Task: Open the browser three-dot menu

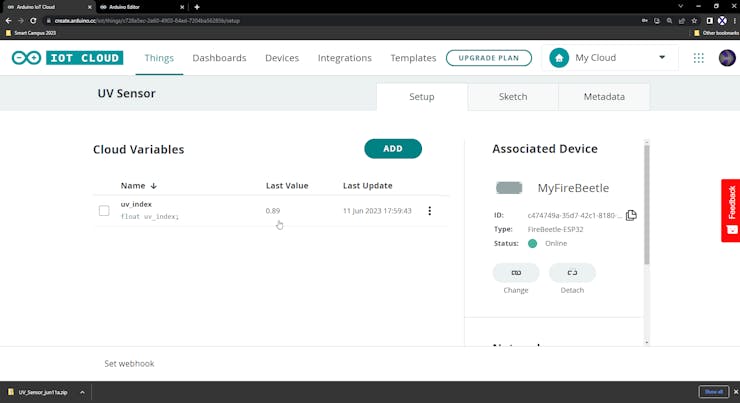Action: (735, 21)
